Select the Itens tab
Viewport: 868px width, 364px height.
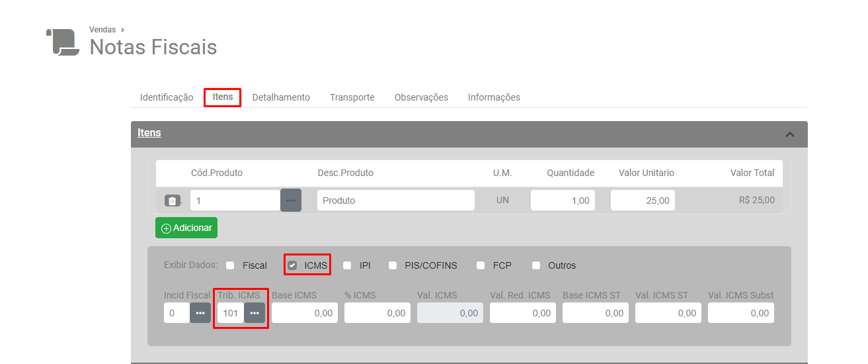(223, 97)
